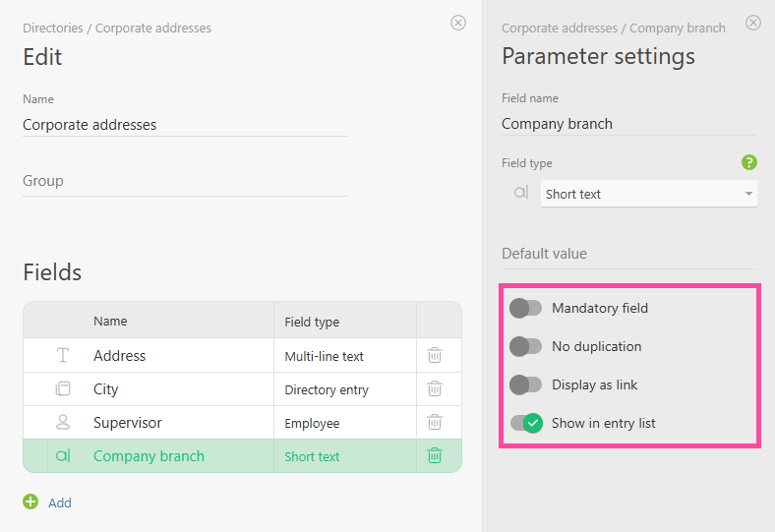Disable Show in entry list toggle
The height and width of the screenshot is (532, 775).
[526, 423]
